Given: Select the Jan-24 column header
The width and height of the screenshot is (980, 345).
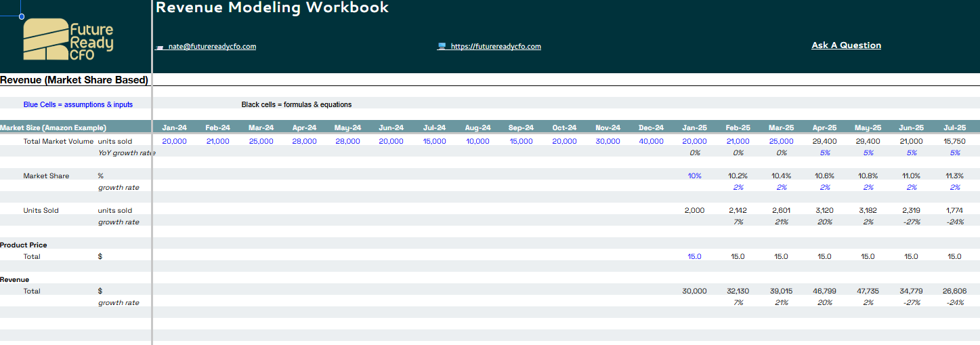Looking at the screenshot, I should [175, 127].
